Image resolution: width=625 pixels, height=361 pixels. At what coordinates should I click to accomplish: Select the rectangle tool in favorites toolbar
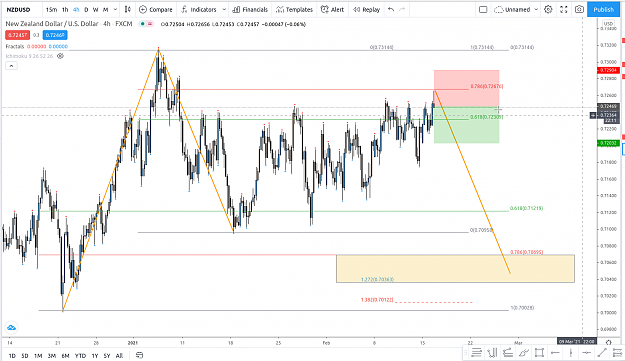[x=539, y=352]
